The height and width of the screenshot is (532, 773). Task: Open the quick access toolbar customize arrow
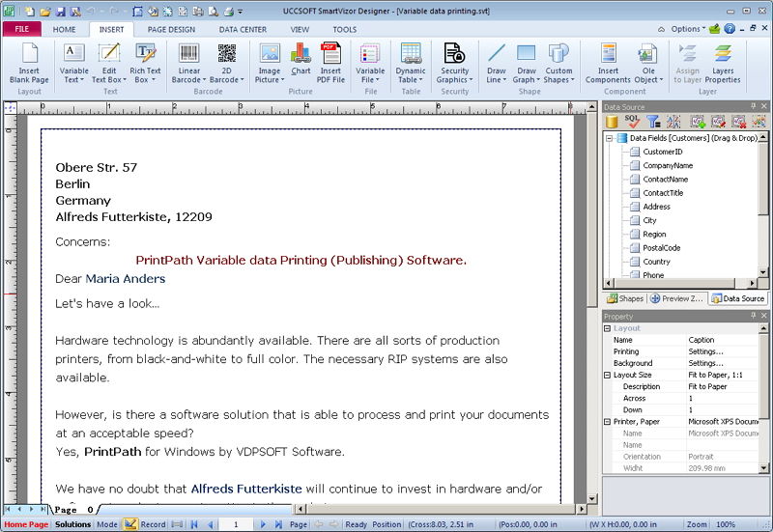[240, 12]
